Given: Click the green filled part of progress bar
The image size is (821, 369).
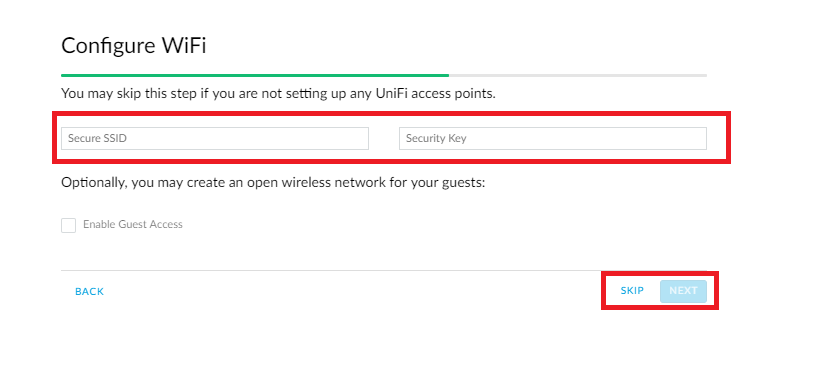Looking at the screenshot, I should tap(255, 75).
